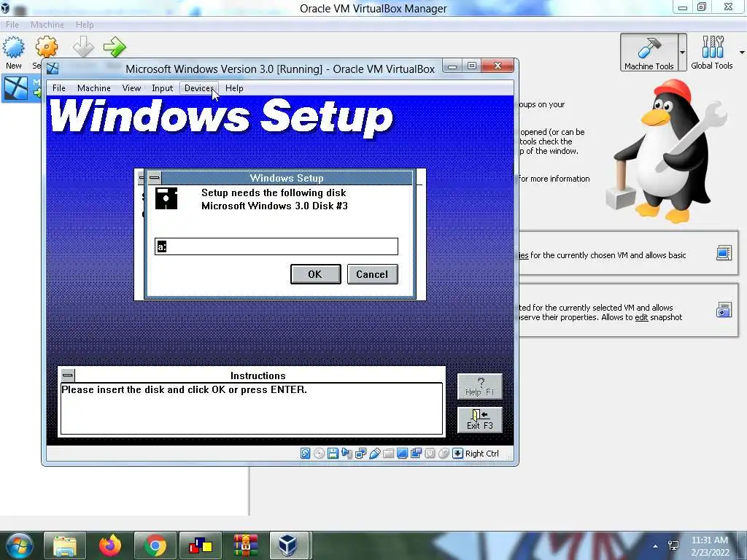
Task: Click the optical drive status icon
Action: [320, 454]
